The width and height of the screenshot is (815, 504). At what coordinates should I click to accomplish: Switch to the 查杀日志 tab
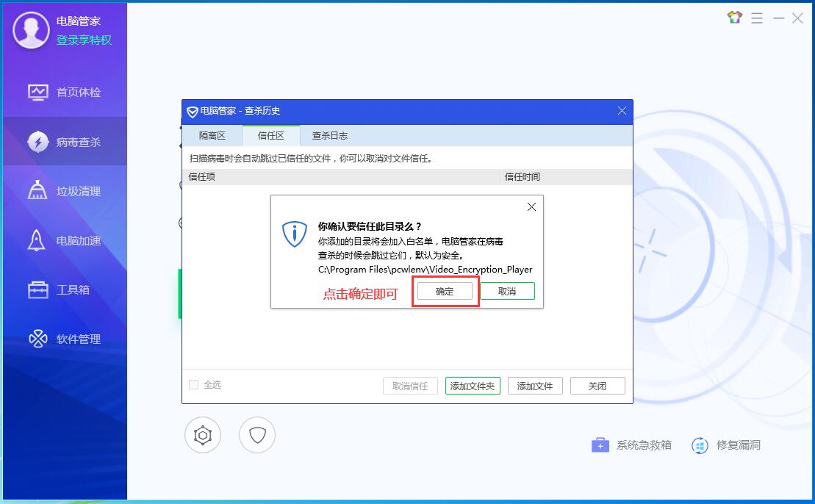(329, 136)
